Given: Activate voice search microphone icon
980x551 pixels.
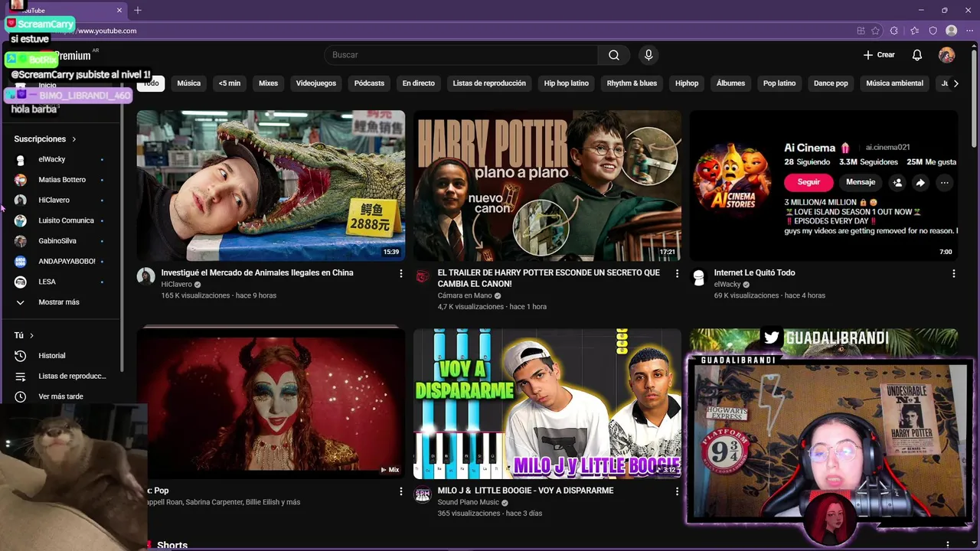Looking at the screenshot, I should [x=648, y=55].
